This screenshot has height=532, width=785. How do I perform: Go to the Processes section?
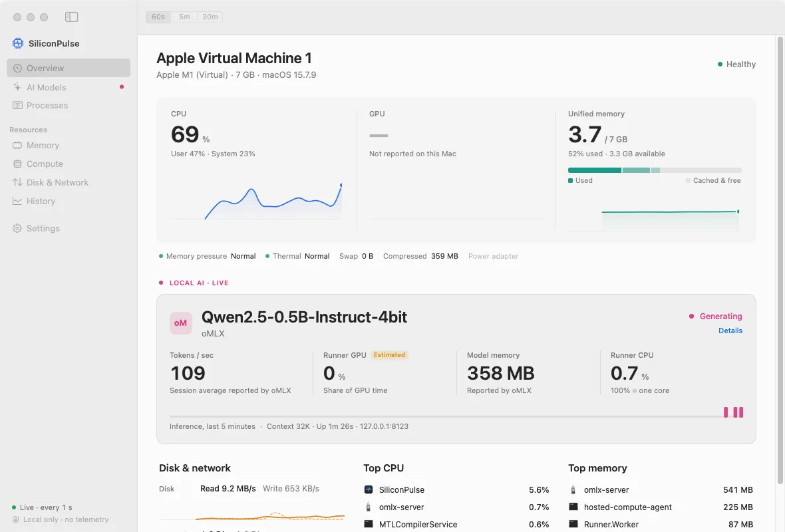(x=69, y=105)
